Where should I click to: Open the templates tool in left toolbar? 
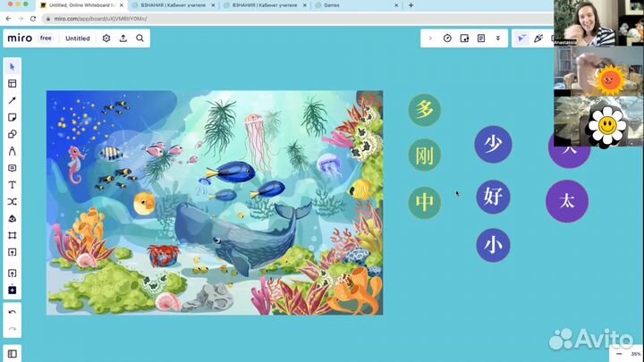13,83
